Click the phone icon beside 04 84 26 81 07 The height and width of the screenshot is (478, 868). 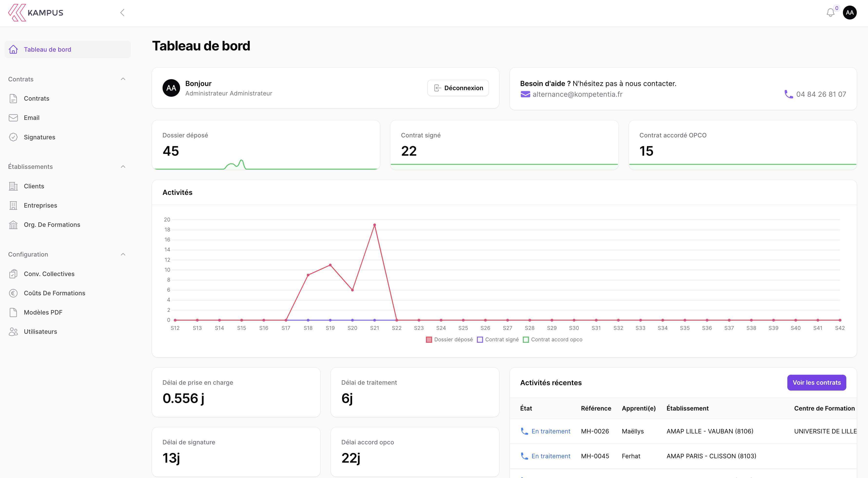click(x=789, y=94)
